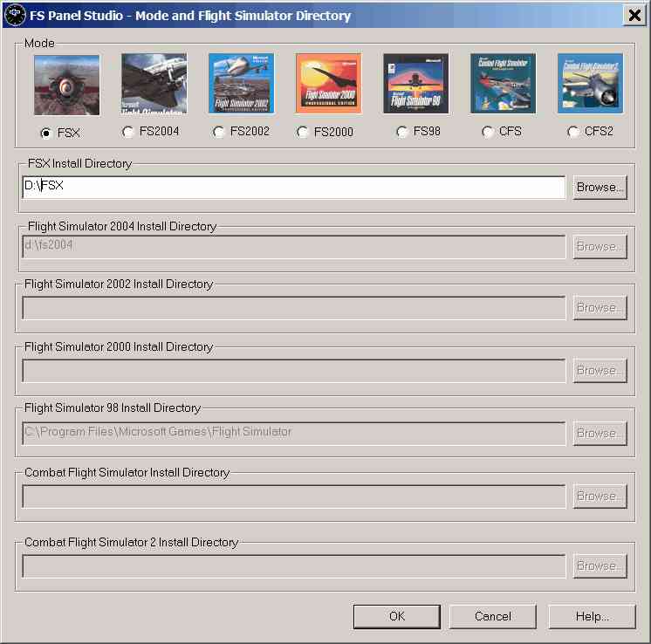The width and height of the screenshot is (651, 644).
Task: Click Browse for Flight Simulator 2000 directory
Action: [600, 370]
